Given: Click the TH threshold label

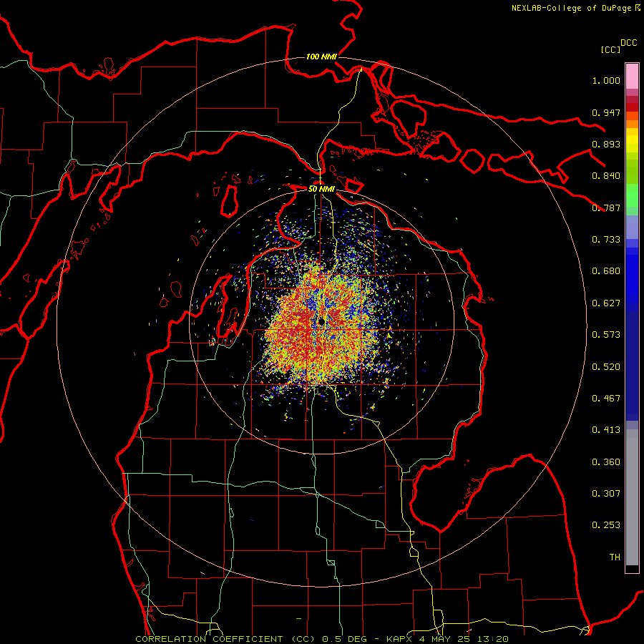Looking at the screenshot, I should point(615,557).
